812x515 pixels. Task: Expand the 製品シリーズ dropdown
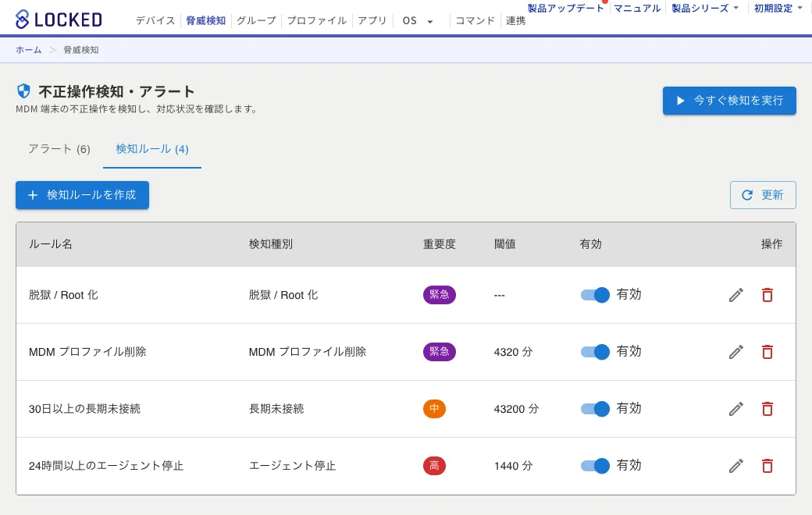coord(705,9)
